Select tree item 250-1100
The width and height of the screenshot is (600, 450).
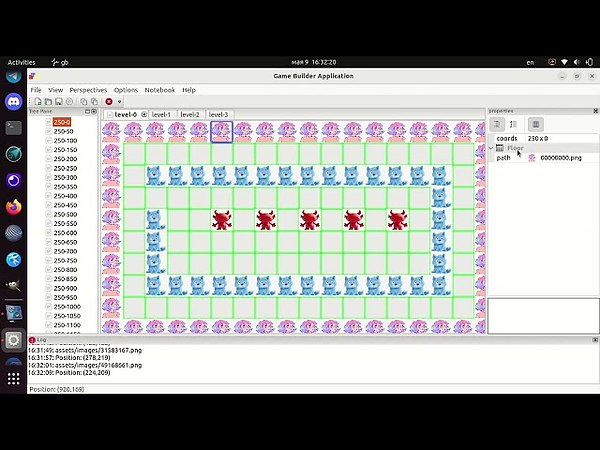tap(67, 325)
